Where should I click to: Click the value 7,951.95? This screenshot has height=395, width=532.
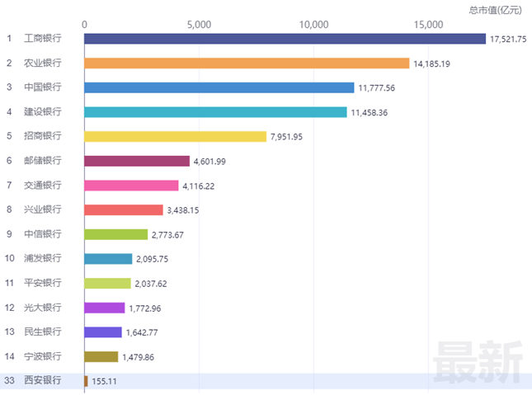coord(286,137)
